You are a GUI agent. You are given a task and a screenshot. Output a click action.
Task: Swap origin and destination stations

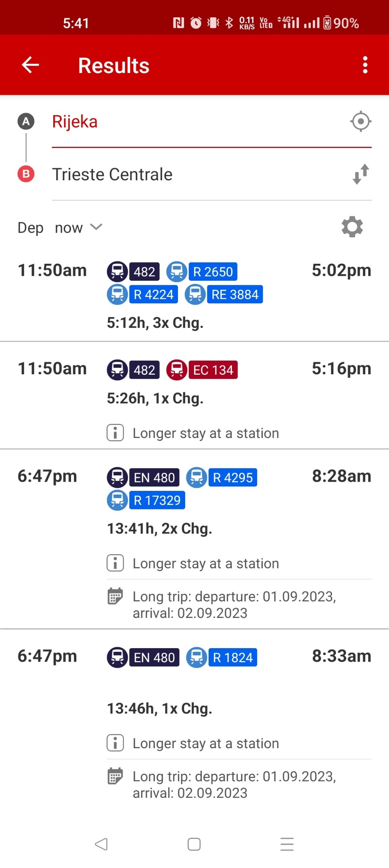pos(360,174)
